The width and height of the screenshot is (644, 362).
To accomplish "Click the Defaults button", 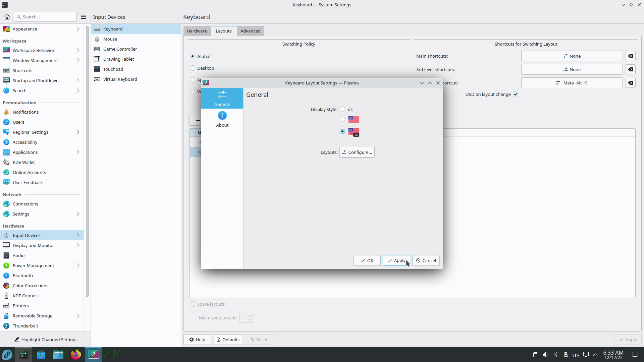I will pos(228,340).
